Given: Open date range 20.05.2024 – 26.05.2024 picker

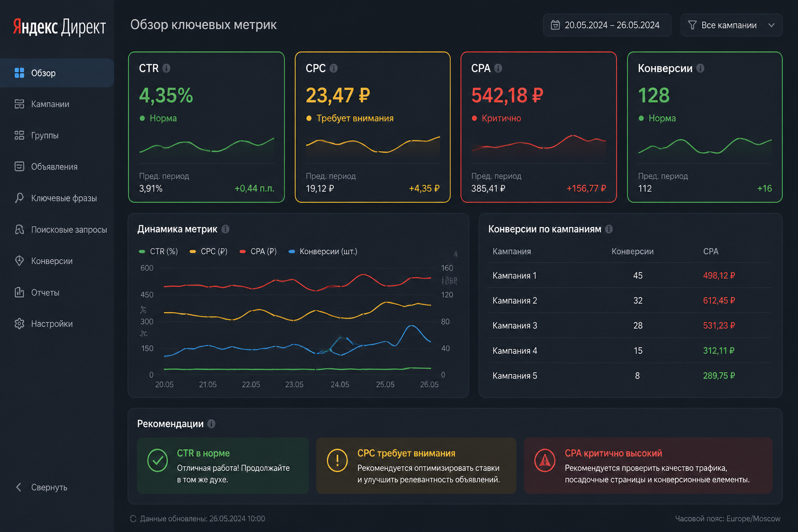Looking at the screenshot, I should pos(607,25).
